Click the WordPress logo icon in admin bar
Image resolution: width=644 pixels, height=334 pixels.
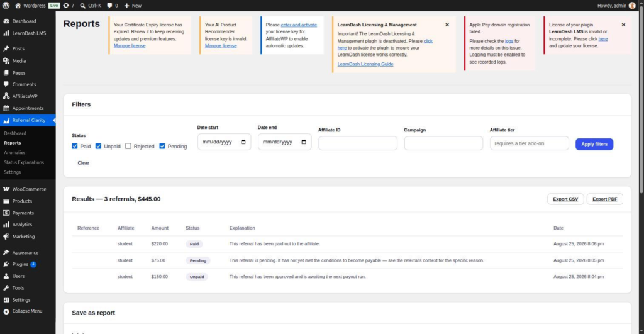point(6,5)
